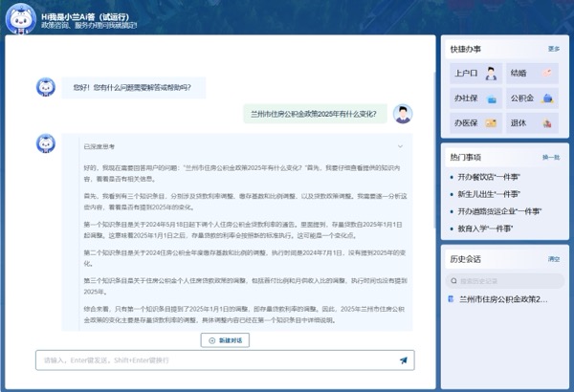Open history chat 兰州市住房公积金政策2...
574x392 pixels.
pos(503,299)
